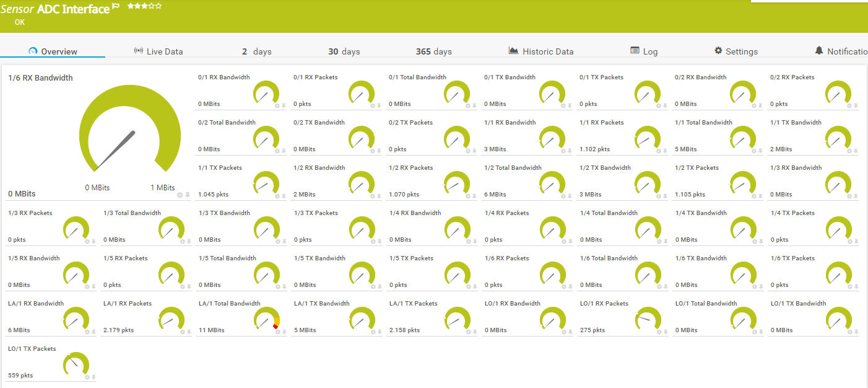This screenshot has width=868, height=388.
Task: Switch to the Overview tab
Action: click(x=53, y=51)
